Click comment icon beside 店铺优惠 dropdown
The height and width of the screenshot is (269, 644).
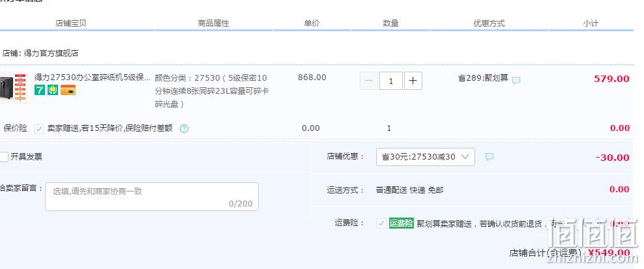coord(489,156)
